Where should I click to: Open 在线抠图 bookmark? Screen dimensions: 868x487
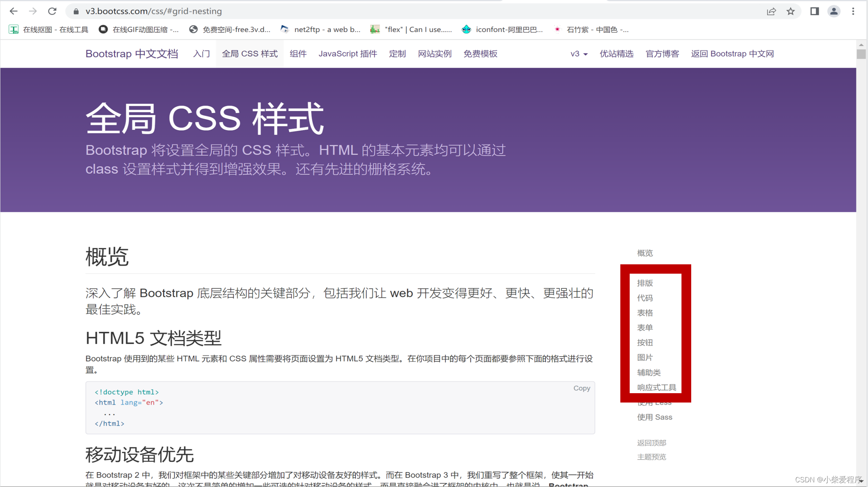pyautogui.click(x=49, y=30)
